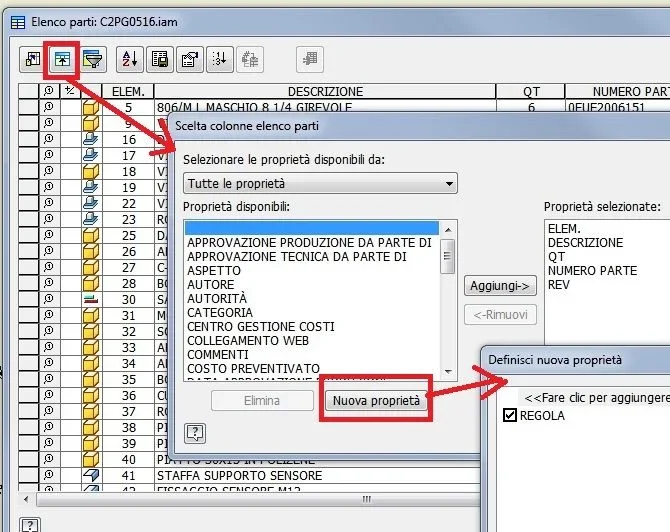The image size is (670, 532).
Task: Open the Tutte le proprietà dropdown
Action: pyautogui.click(x=320, y=183)
